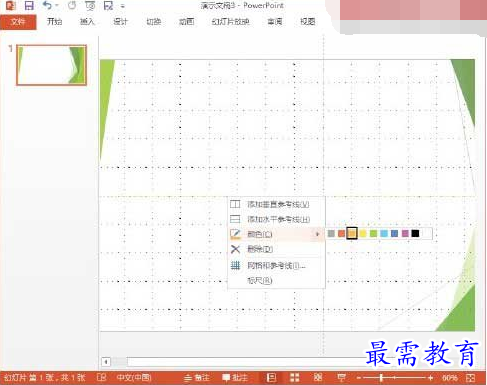This screenshot has width=487, height=385.
Task: Switch to the 切换 (Transitions) tab
Action: tap(154, 22)
